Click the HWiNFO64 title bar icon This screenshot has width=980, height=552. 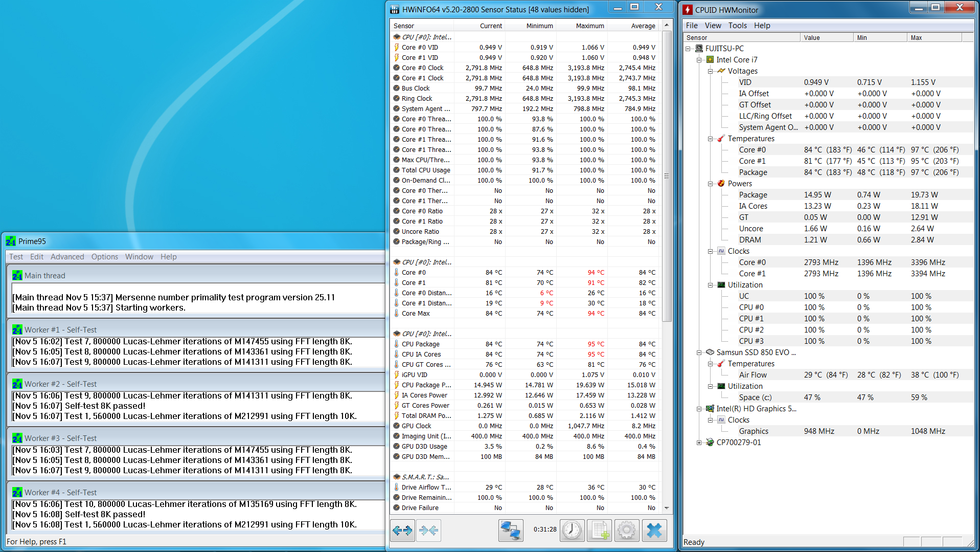(395, 10)
